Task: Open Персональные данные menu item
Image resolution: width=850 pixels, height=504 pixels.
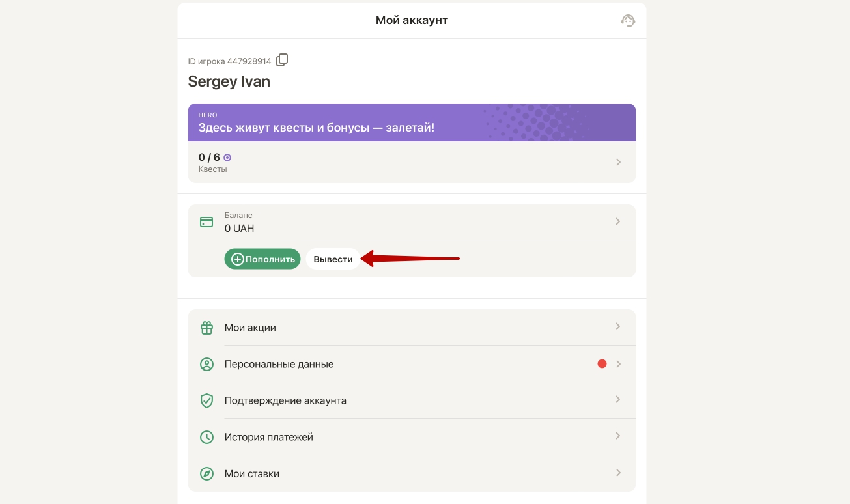Action: tap(279, 364)
